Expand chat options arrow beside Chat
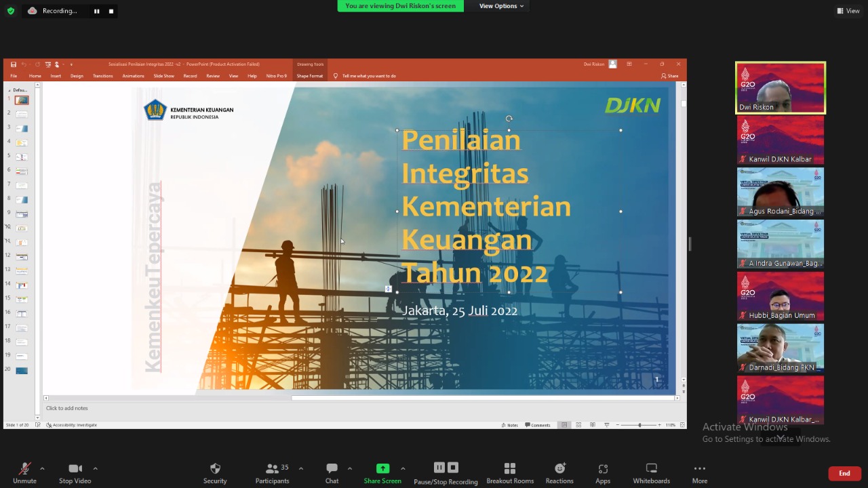The height and width of the screenshot is (488, 868). pyautogui.click(x=349, y=468)
